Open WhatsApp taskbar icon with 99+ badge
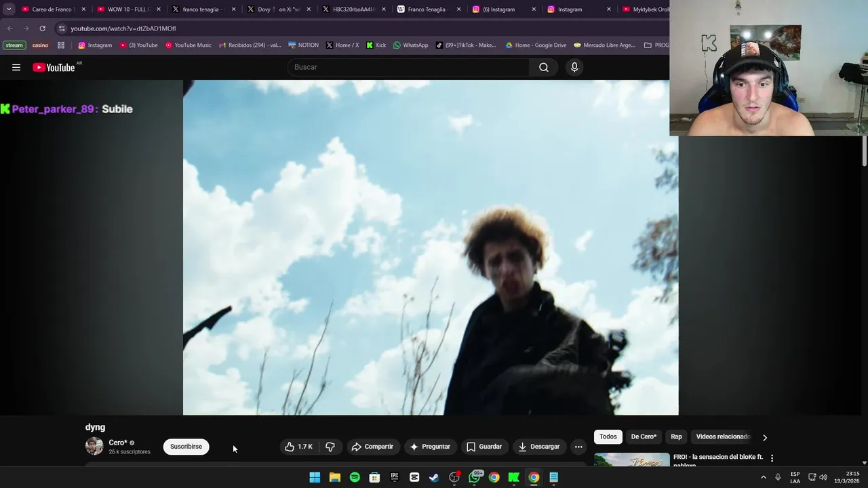 tap(475, 477)
